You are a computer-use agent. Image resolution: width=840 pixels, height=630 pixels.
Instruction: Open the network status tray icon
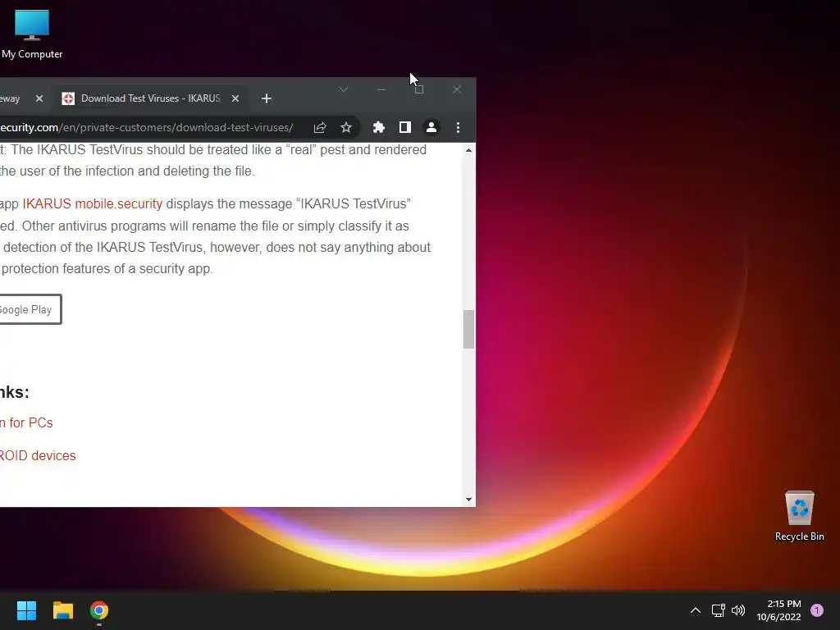pos(718,610)
